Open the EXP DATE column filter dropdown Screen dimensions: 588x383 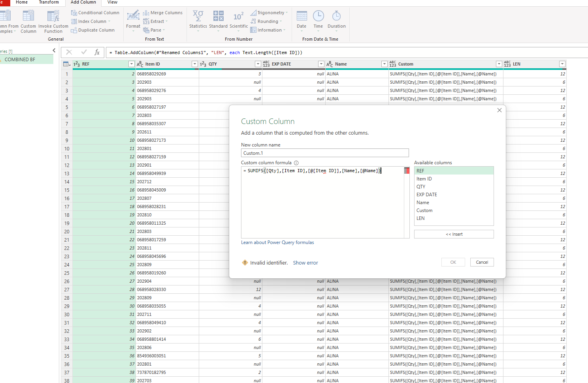[321, 64]
